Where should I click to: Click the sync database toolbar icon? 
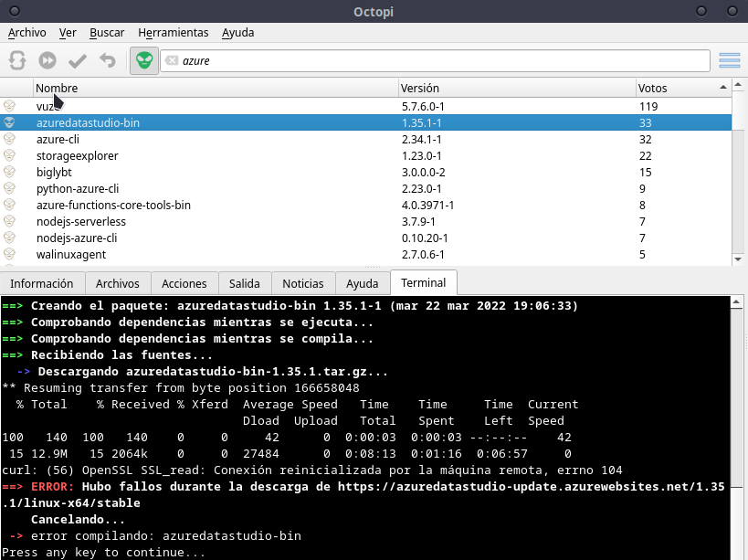(17, 60)
